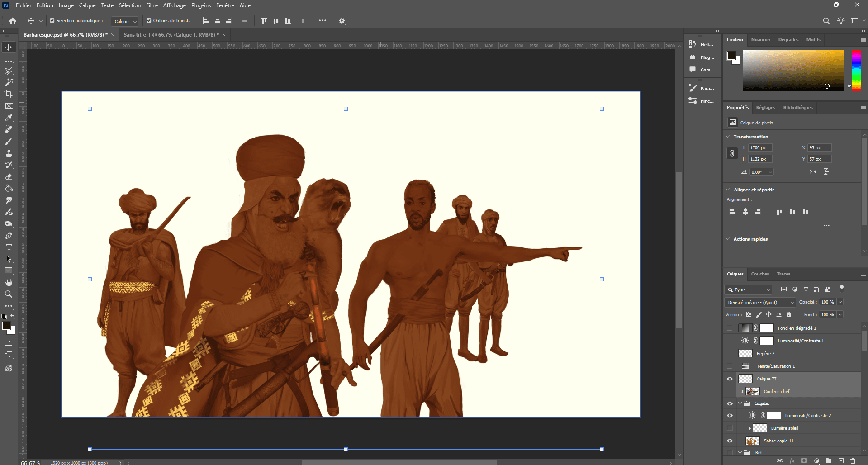
Task: Uncheck the Sélection automatique checkbox
Action: tap(52, 21)
